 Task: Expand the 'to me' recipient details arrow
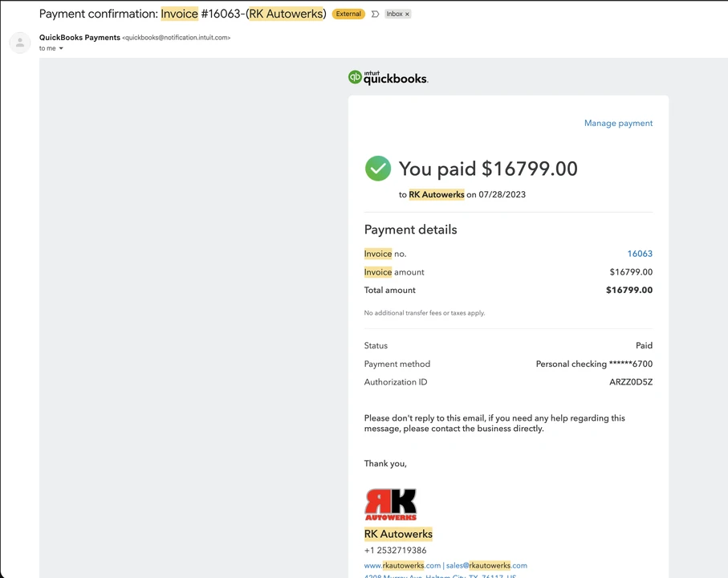(61, 48)
